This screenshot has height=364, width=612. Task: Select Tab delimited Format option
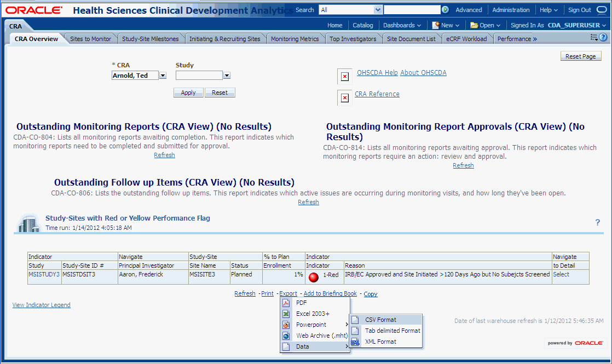click(x=386, y=331)
